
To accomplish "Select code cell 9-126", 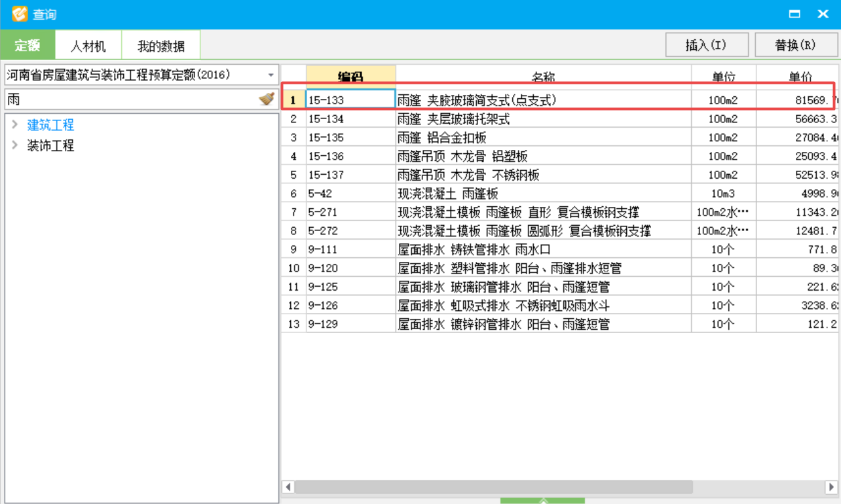I will click(x=351, y=306).
